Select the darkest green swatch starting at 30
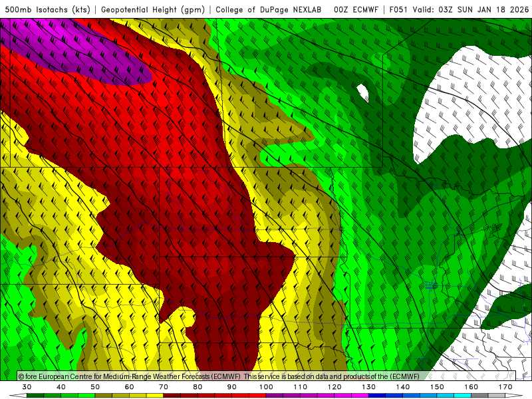Screen dimensions: 532x399 [x=35, y=396]
